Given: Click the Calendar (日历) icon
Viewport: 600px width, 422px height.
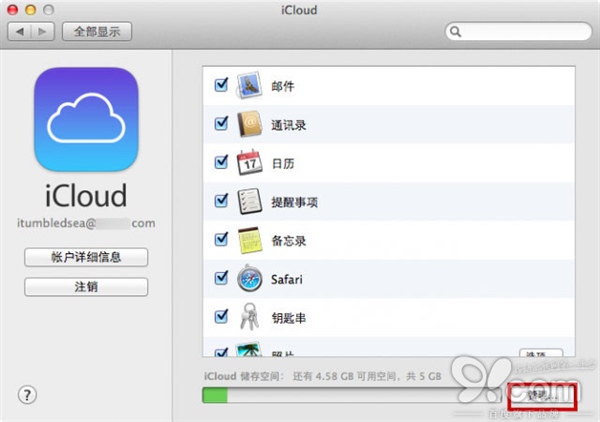Looking at the screenshot, I should [248, 163].
